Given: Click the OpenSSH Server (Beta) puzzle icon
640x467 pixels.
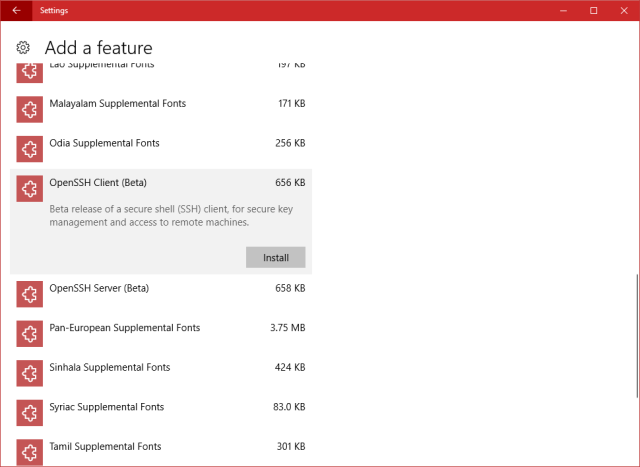Looking at the screenshot, I should coord(29,294).
